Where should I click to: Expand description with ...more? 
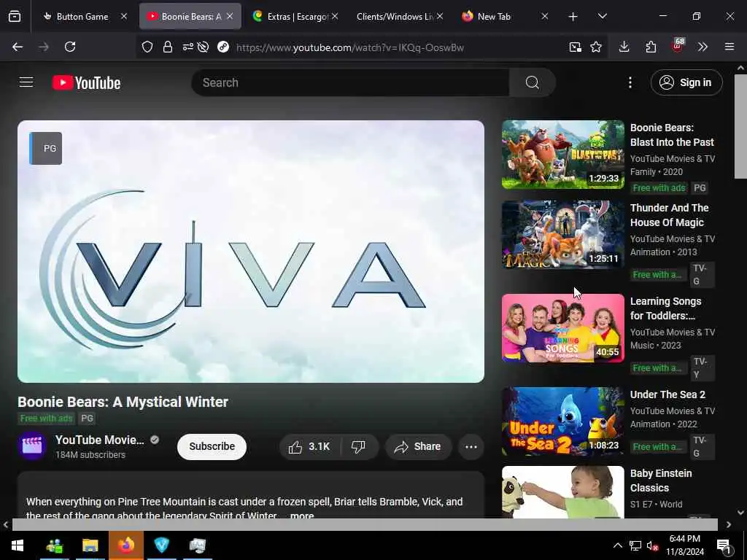coord(301,516)
